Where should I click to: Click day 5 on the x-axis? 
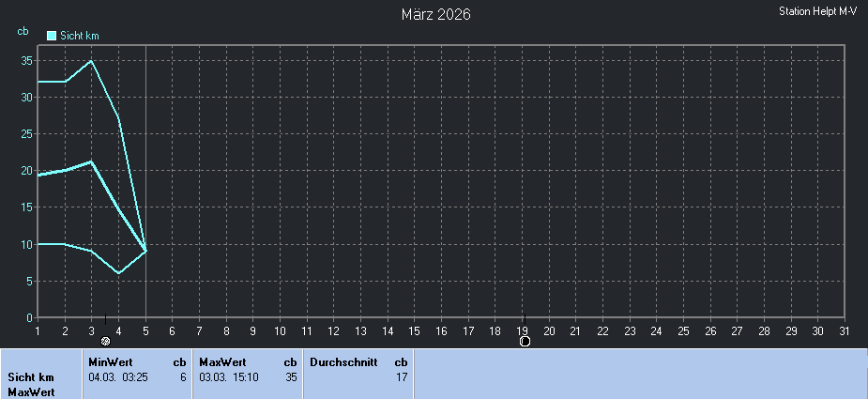(x=145, y=330)
